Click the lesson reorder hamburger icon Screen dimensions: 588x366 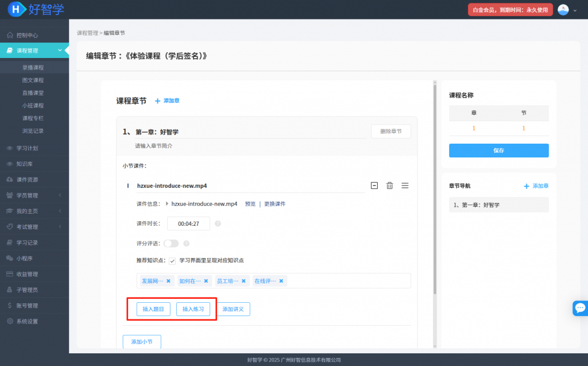pos(405,186)
